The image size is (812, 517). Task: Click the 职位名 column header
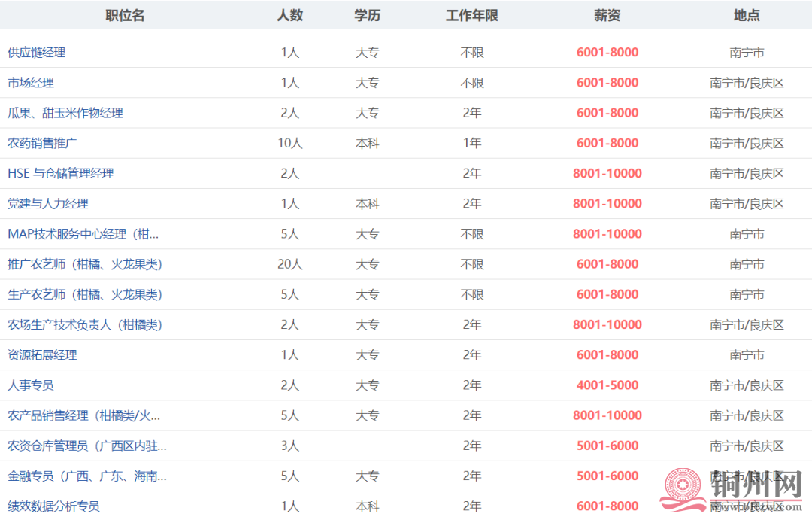(x=125, y=15)
